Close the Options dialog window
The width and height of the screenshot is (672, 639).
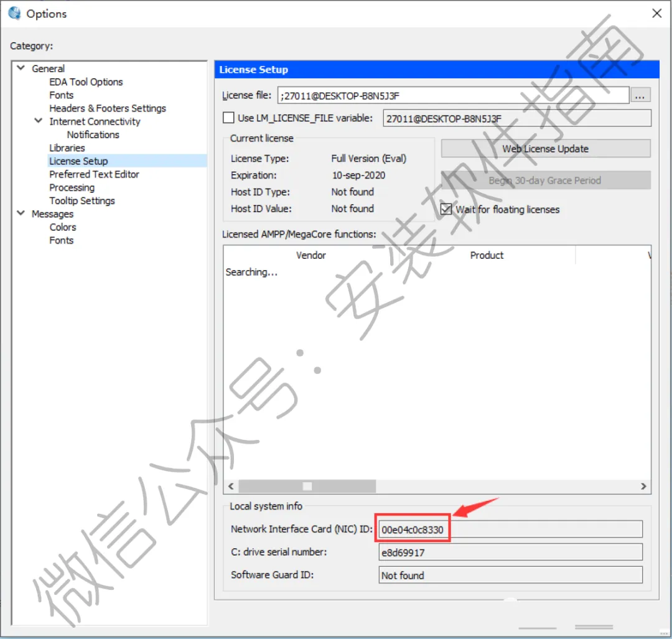click(x=656, y=13)
